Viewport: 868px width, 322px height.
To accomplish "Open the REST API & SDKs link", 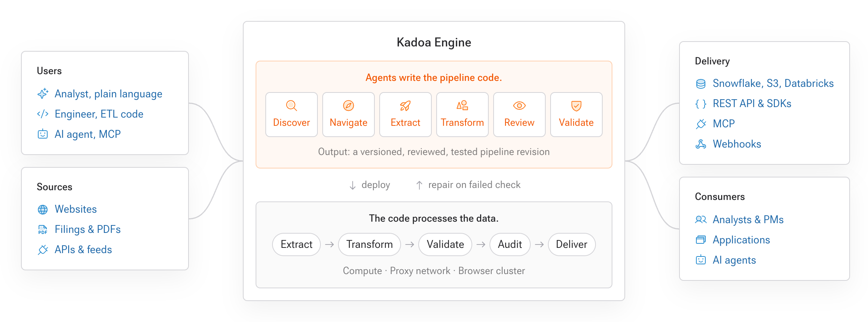I will (752, 104).
